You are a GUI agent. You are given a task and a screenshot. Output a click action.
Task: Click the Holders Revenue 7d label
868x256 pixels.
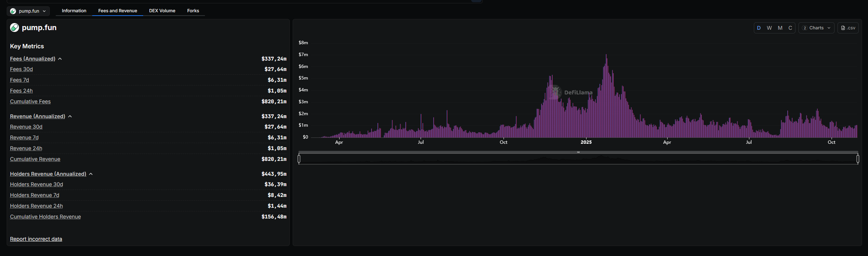point(35,195)
